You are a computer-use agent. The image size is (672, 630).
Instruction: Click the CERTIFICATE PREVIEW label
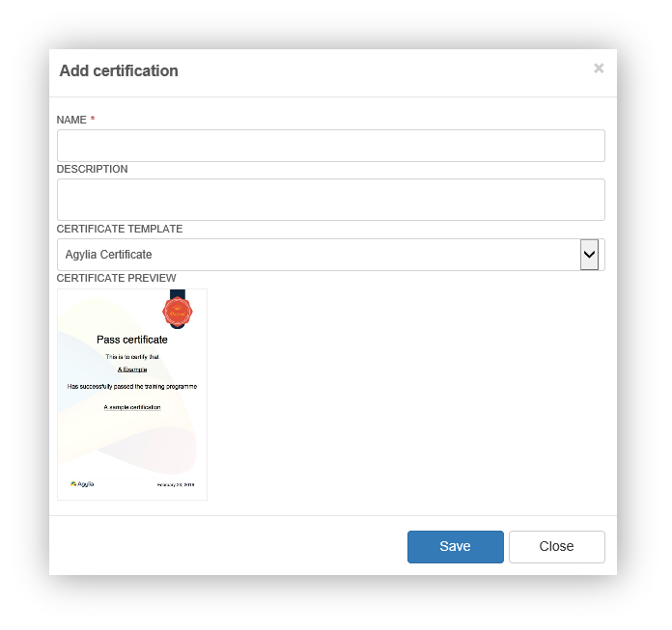[x=116, y=279]
